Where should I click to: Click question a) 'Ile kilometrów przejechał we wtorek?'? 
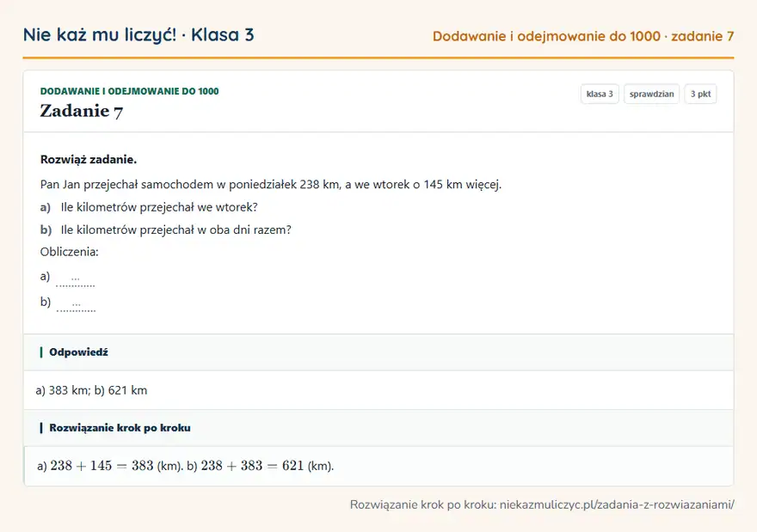tap(159, 207)
